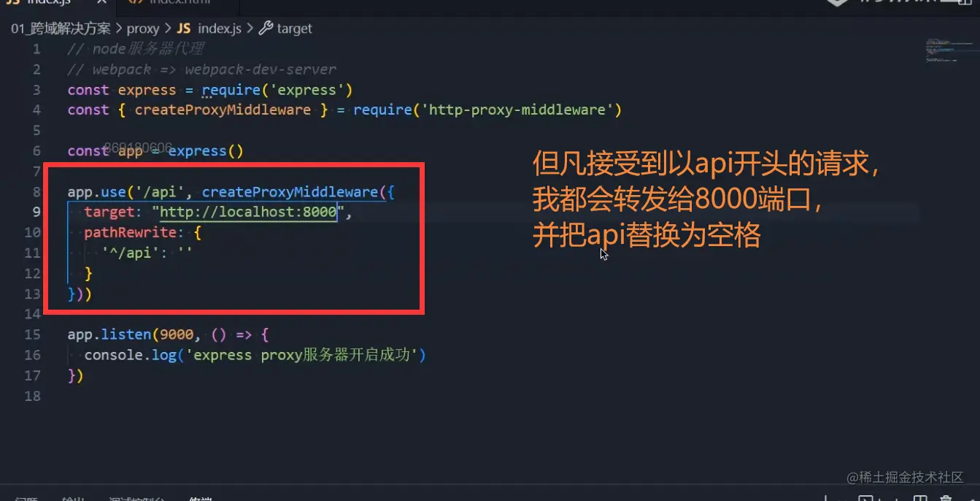
Task: Click the 'pathRewrite' property key
Action: pos(131,233)
